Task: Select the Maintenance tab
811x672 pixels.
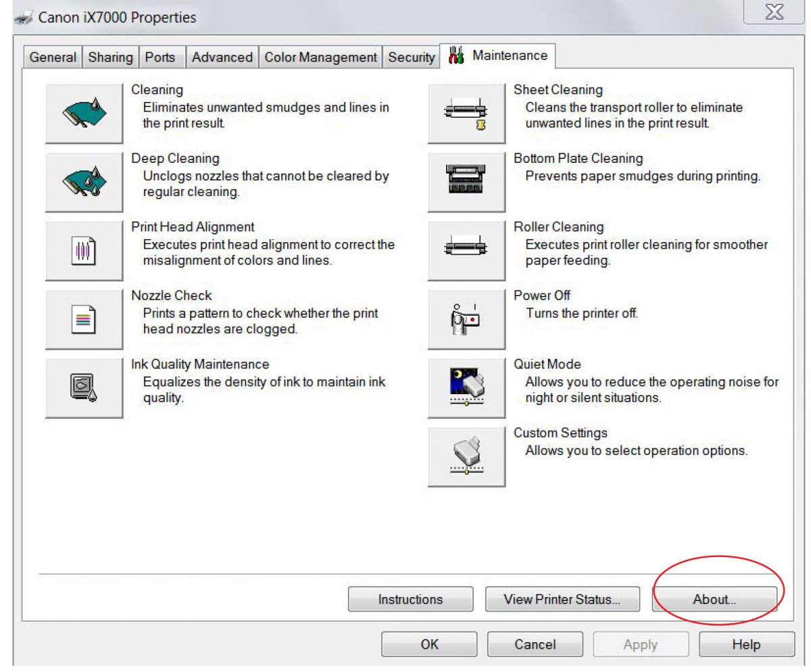Action: pos(497,55)
